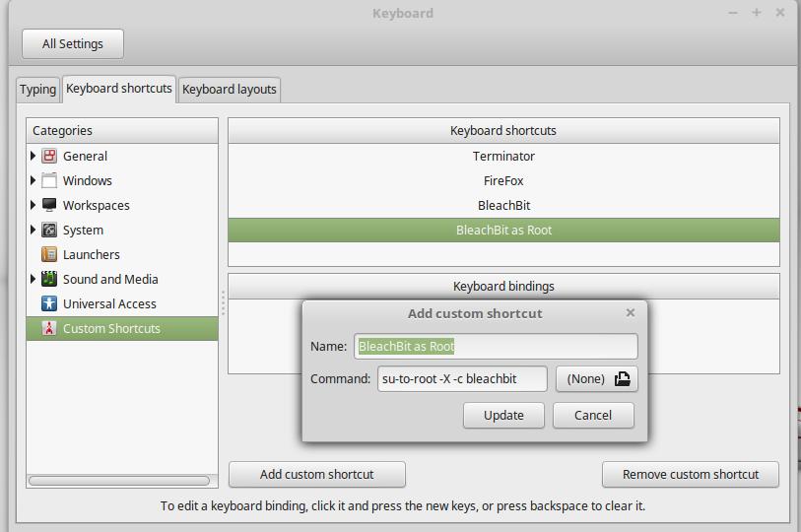Click Update in the dialog
Screen dimensions: 801x532
(503, 415)
